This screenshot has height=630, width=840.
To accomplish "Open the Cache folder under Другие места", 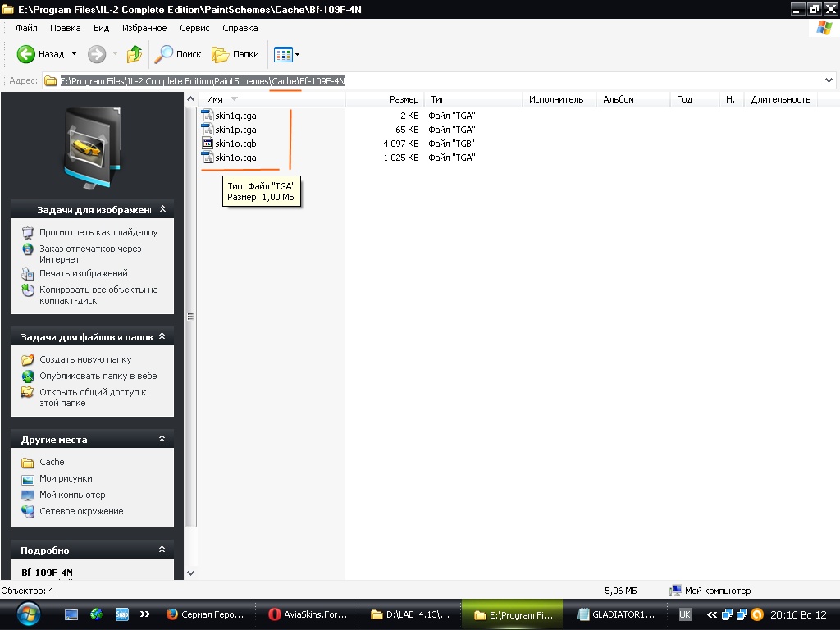I will coord(52,462).
